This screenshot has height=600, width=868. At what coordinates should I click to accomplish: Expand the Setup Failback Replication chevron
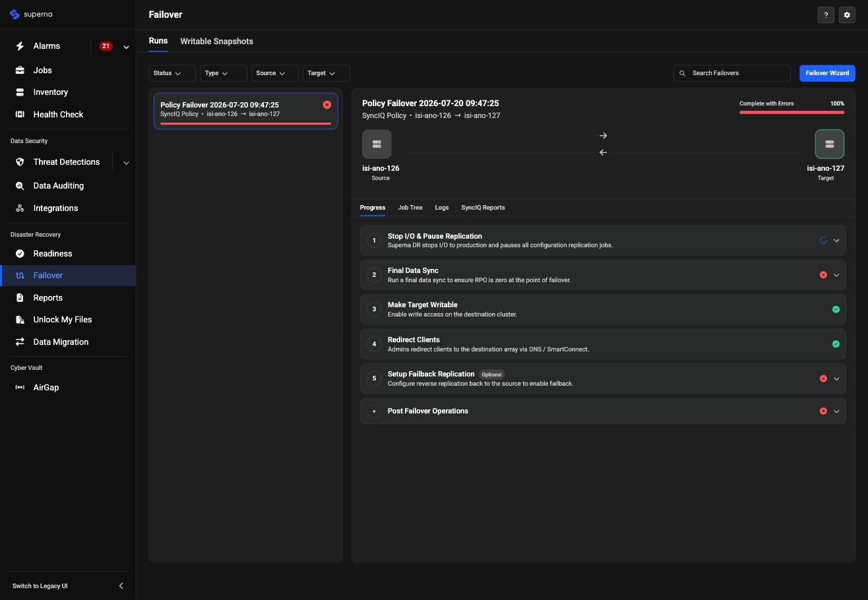point(836,378)
